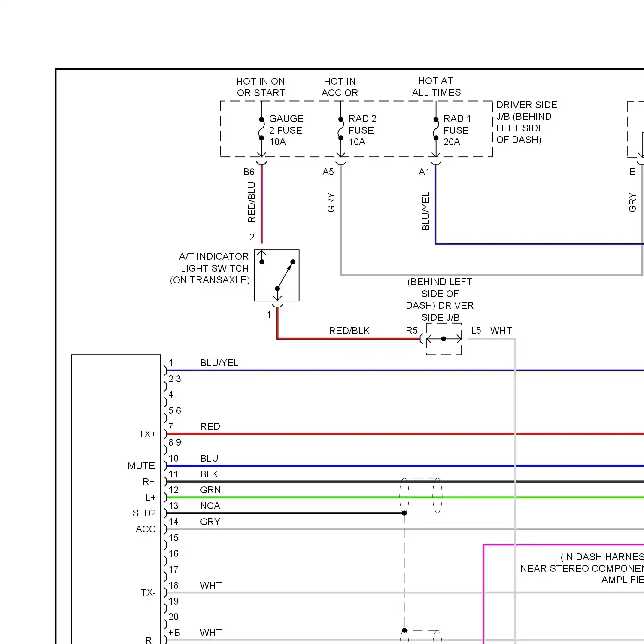Click pin 12 GRN wire label
Image resolution: width=644 pixels, height=644 pixels.
point(210,490)
